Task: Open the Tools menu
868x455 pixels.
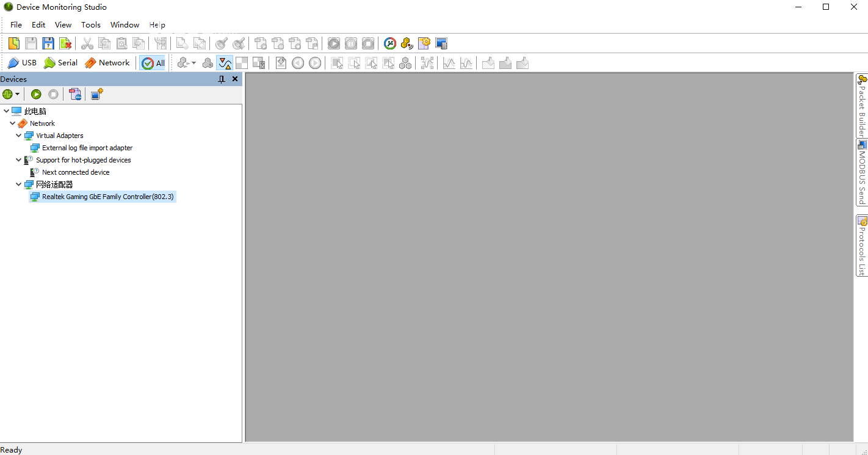Action: (91, 24)
